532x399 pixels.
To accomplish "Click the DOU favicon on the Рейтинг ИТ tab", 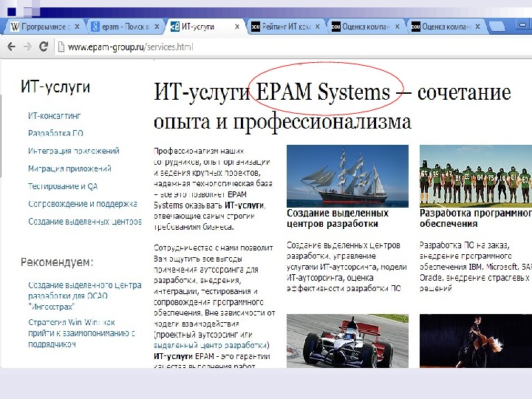I will coord(256,27).
